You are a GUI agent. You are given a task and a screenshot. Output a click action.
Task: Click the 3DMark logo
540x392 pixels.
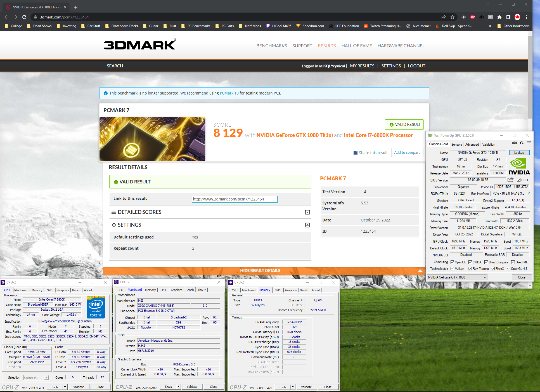coord(140,44)
